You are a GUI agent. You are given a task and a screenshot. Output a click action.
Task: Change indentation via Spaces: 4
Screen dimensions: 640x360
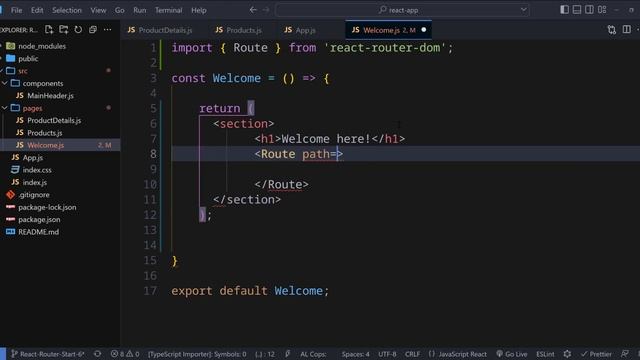[x=356, y=354]
